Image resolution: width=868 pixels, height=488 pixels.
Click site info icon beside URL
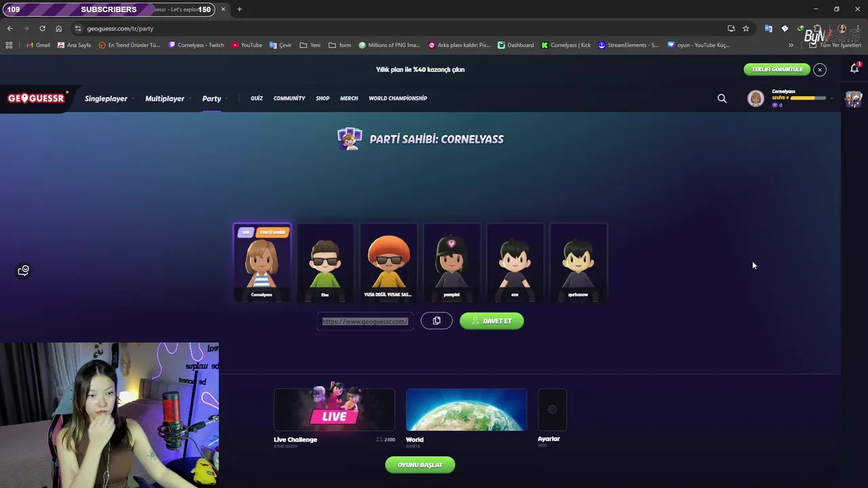[x=78, y=28]
